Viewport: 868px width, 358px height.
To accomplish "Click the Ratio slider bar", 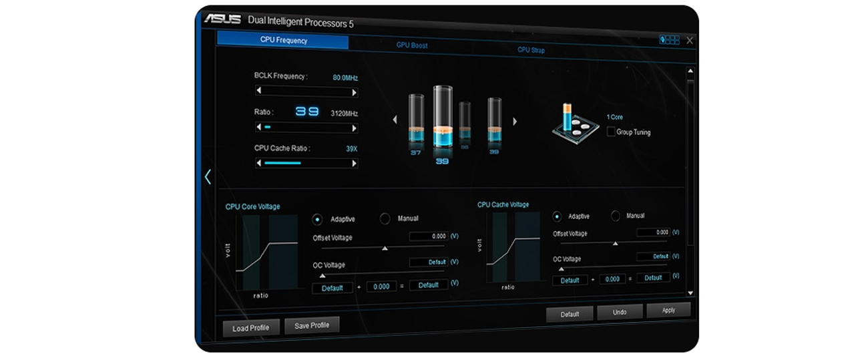I will tap(306, 127).
